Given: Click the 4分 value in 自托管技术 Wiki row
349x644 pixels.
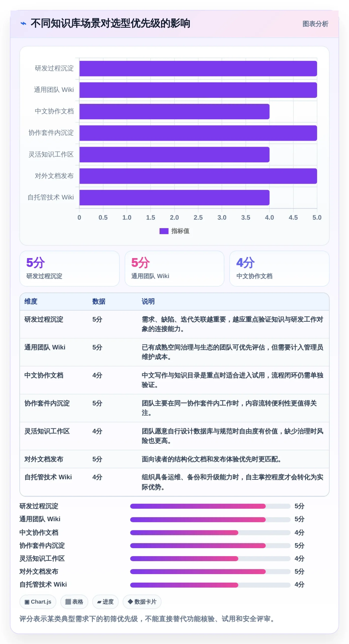Looking at the screenshot, I should [x=97, y=477].
